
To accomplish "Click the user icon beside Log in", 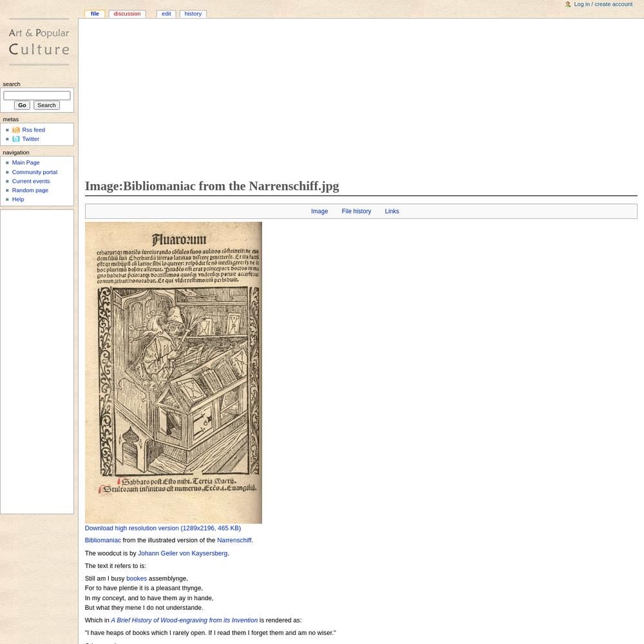I will pyautogui.click(x=567, y=4).
